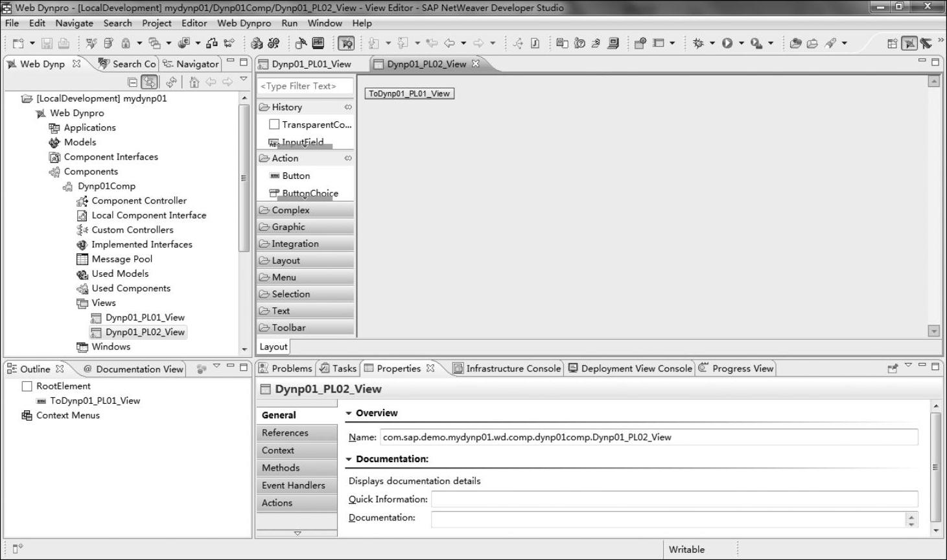Switch to Dynp01_PL01_View editor tab

tap(311, 64)
